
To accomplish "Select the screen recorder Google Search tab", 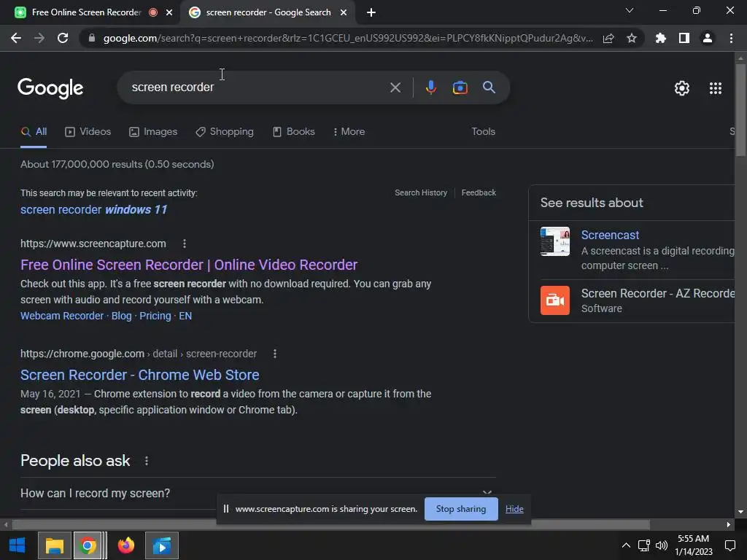I will click(268, 13).
